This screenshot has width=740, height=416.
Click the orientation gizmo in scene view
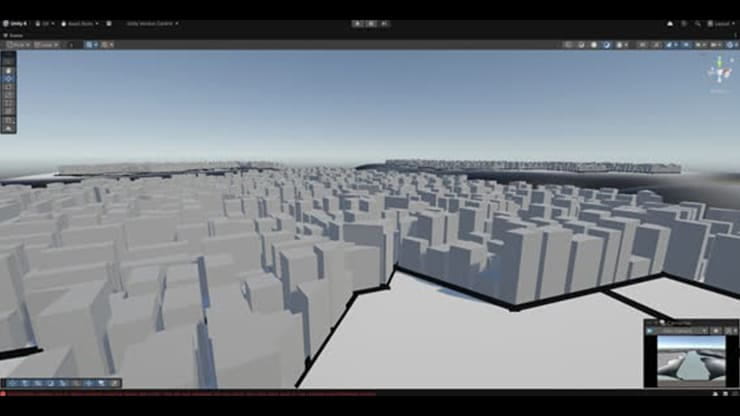pyautogui.click(x=719, y=72)
